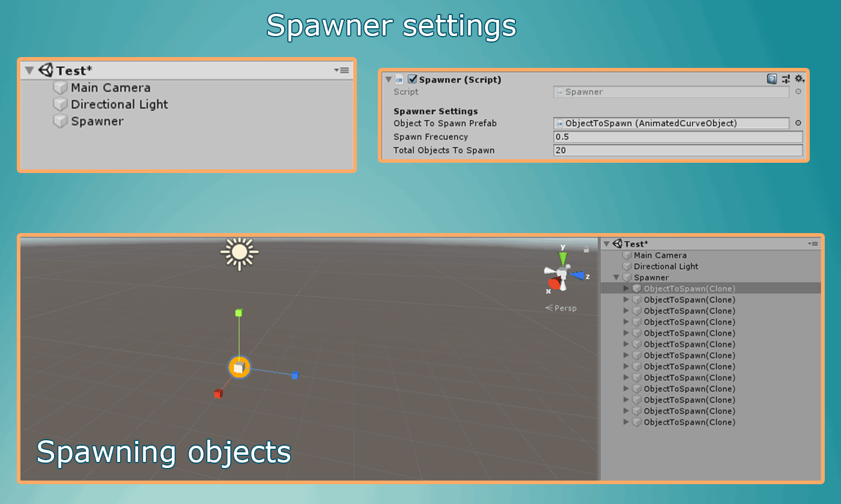Click the blue Z cone of orientation gizmo

(578, 276)
